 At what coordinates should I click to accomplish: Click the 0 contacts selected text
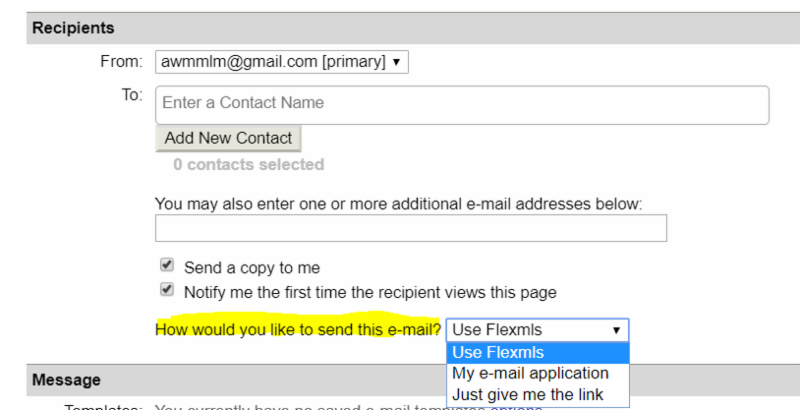[248, 164]
